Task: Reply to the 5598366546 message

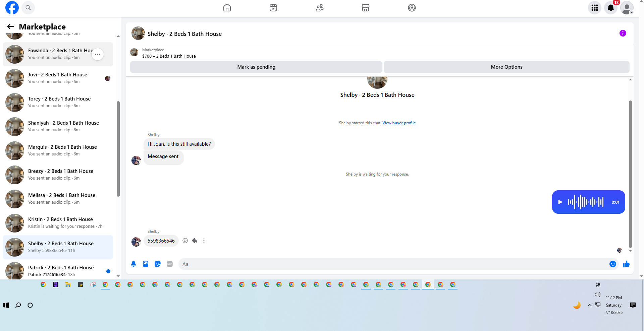Action: tap(195, 241)
